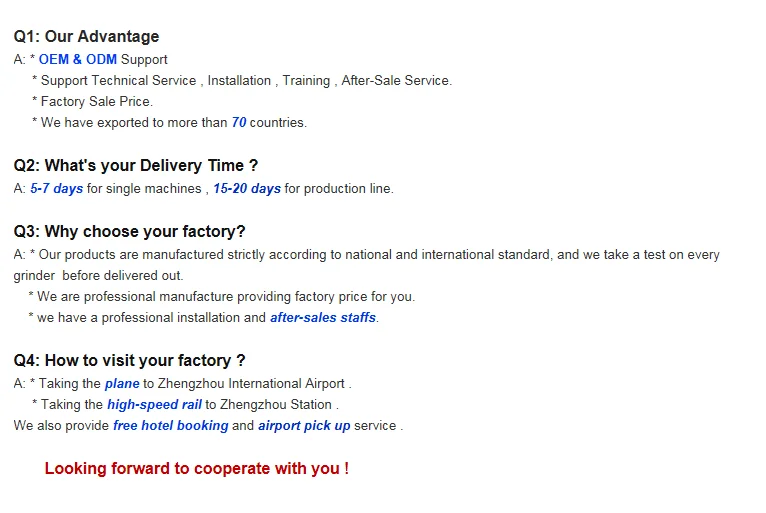Click the 'for production line.' text
The width and height of the screenshot is (766, 513).
pos(339,189)
